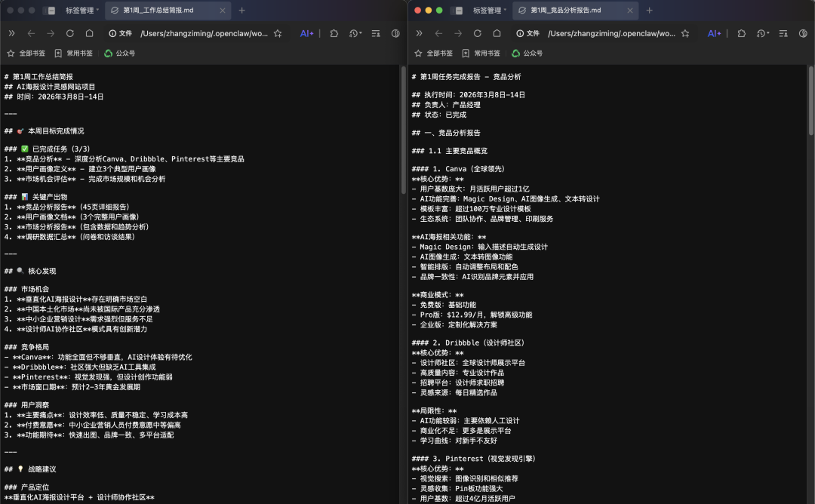Toggle the sidebar panel in 竞品分析报告 window
Viewport: 815px width, 504px height.
tap(458, 11)
